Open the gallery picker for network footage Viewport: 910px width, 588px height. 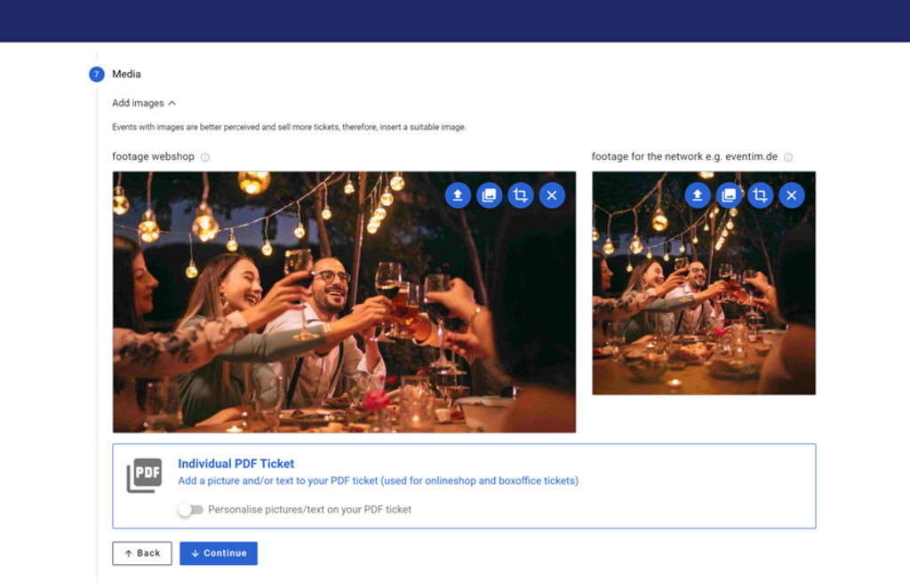coord(729,195)
